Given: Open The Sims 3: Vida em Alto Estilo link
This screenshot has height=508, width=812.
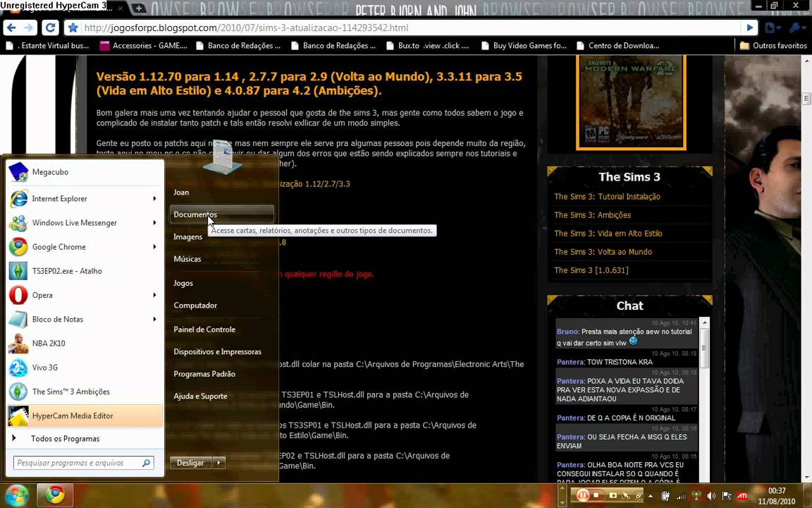Looking at the screenshot, I should coord(608,234).
